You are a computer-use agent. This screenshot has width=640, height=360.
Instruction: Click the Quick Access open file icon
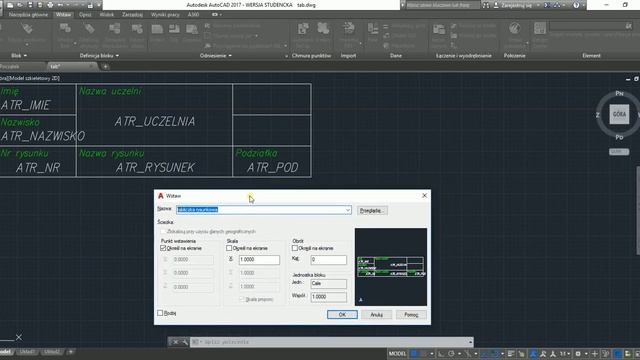click(x=20, y=5)
